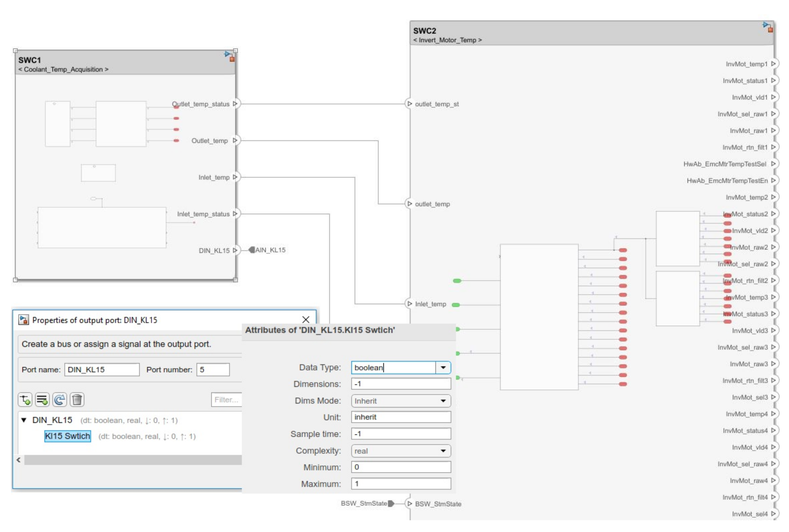Click the InvMot_temp1 output port arrow

coord(773,64)
